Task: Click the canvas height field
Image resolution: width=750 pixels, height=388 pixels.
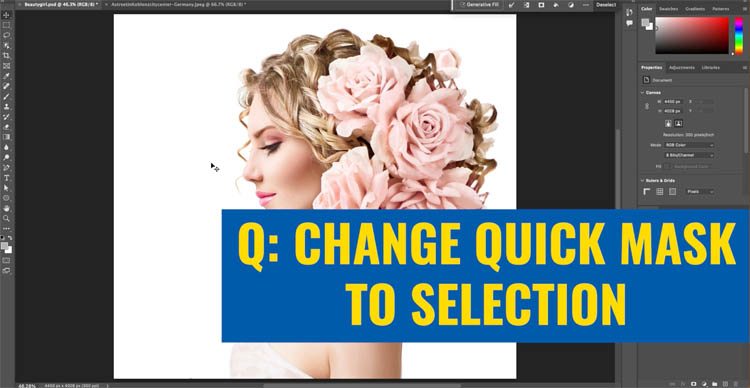Action: [x=674, y=111]
